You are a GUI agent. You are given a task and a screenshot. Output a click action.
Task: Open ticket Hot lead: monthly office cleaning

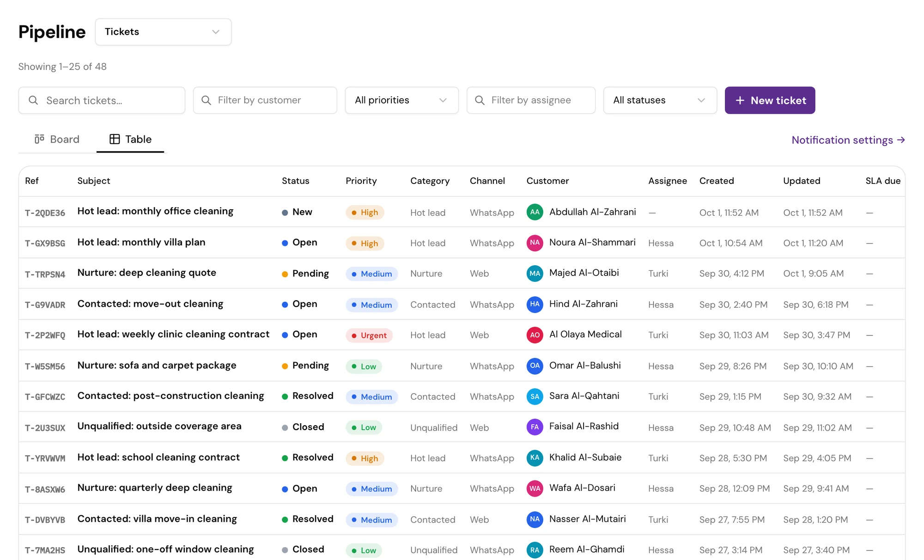155,211
